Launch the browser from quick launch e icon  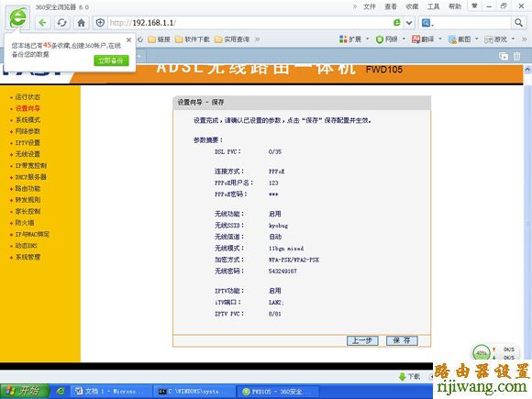tap(61, 391)
